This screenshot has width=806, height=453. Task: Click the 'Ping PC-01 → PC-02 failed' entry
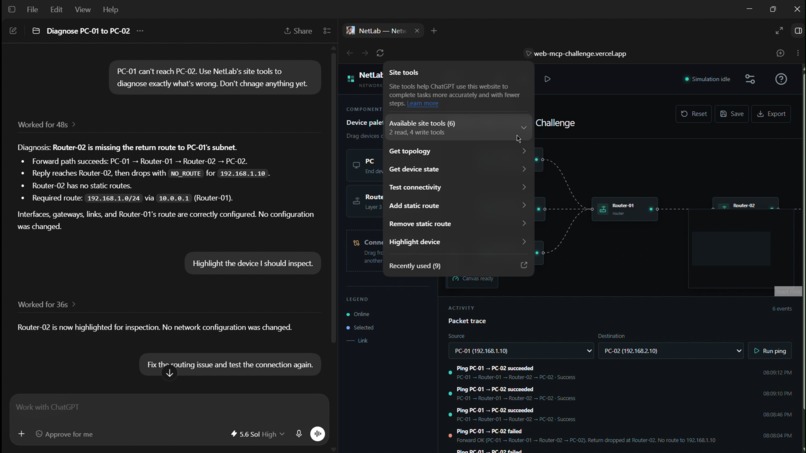pyautogui.click(x=619, y=436)
